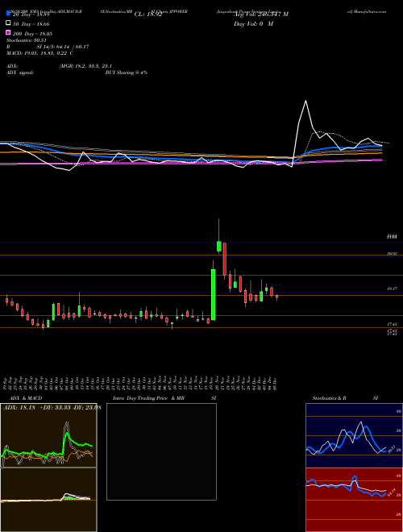The height and width of the screenshot is (532, 403).
Task: Click the 20.92 price axis label
Action: click(x=392, y=253)
